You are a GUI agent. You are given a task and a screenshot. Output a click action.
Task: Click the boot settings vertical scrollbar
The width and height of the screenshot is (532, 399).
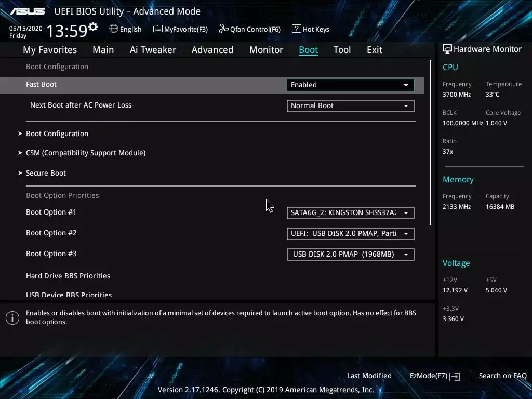pos(430,143)
